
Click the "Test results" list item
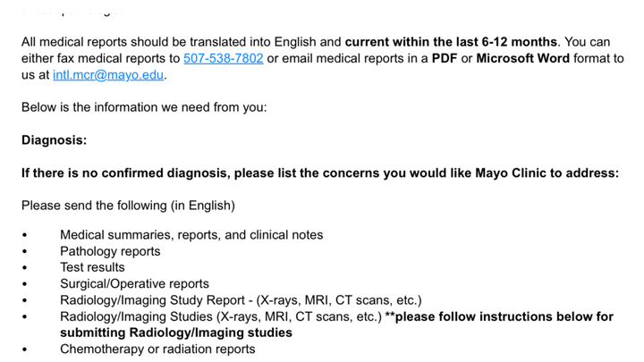pos(92,267)
